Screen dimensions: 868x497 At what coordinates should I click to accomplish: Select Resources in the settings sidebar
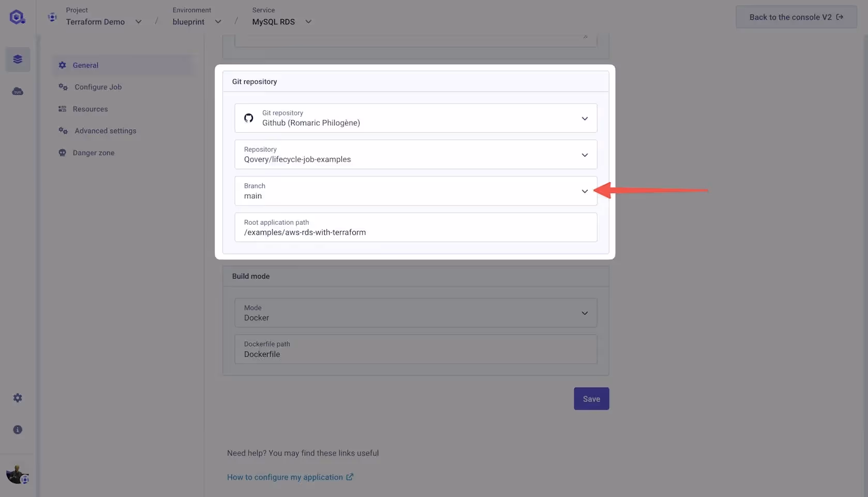coord(89,109)
